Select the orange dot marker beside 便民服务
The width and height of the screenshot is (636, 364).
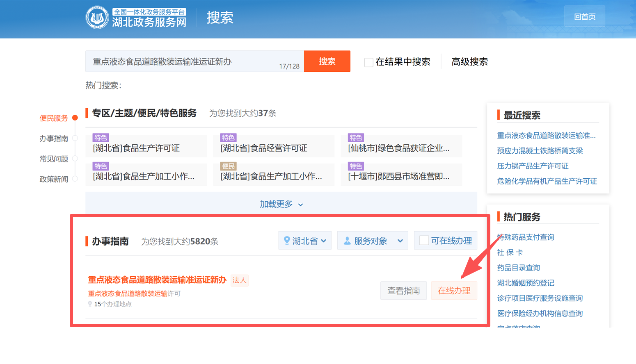[x=75, y=118]
